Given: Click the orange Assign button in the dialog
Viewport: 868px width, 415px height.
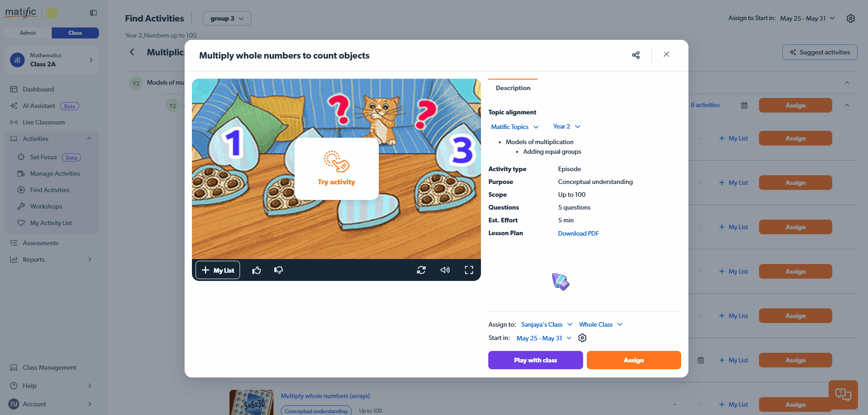Looking at the screenshot, I should [x=634, y=360].
